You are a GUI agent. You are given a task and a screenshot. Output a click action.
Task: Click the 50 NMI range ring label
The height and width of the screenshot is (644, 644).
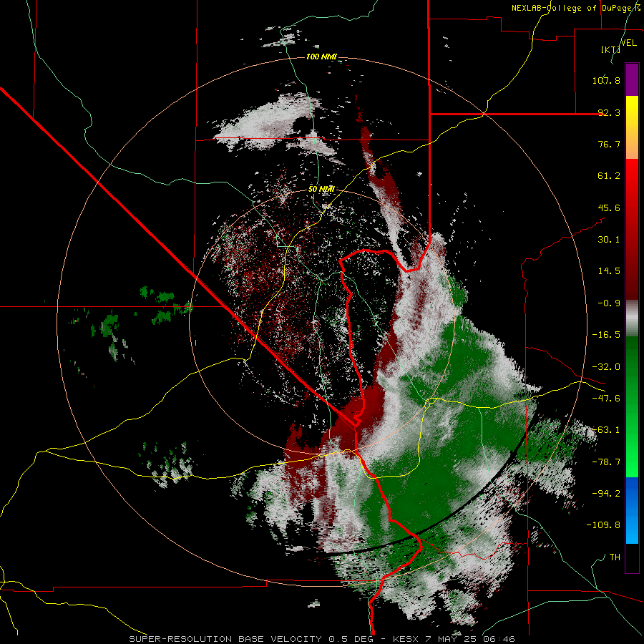[321, 190]
